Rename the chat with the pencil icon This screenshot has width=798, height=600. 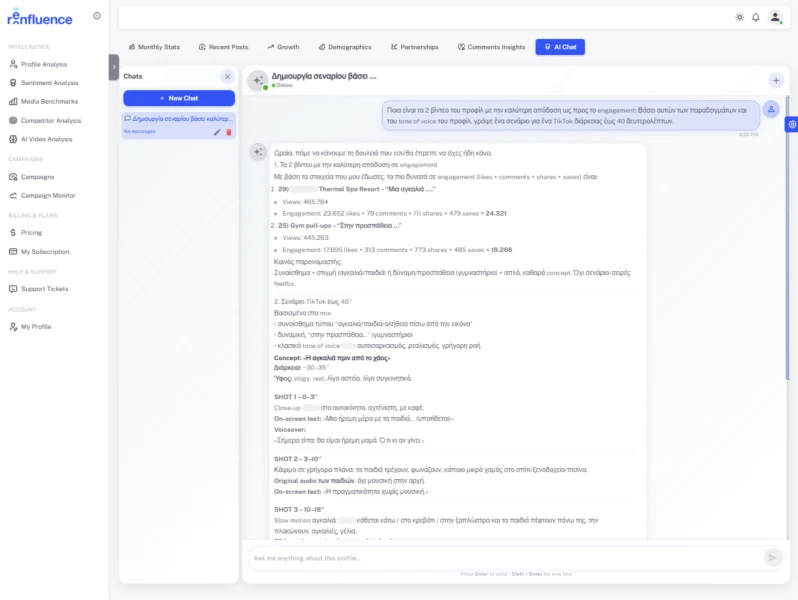(x=217, y=132)
